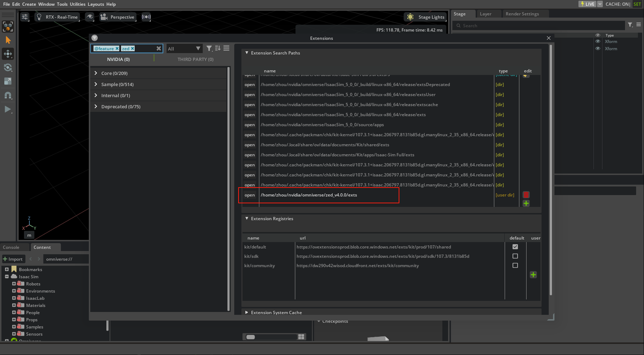
Task: Click the Stage visibility column header eye
Action: click(x=598, y=35)
